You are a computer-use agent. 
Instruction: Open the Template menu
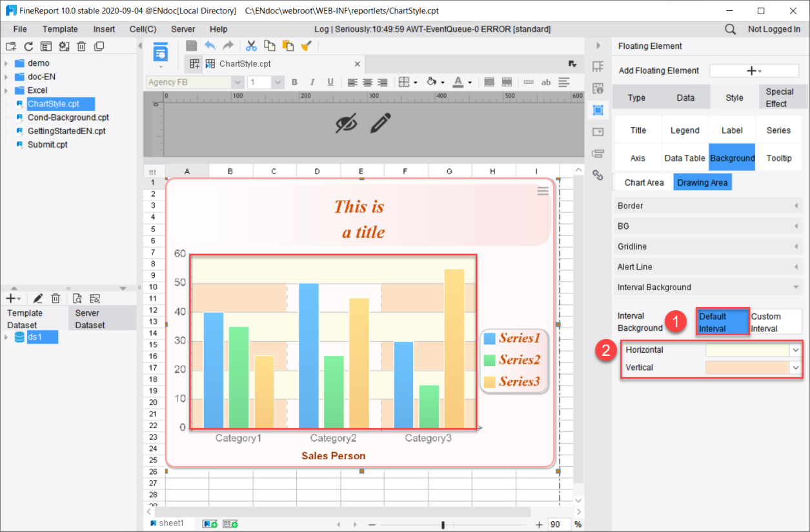click(60, 29)
